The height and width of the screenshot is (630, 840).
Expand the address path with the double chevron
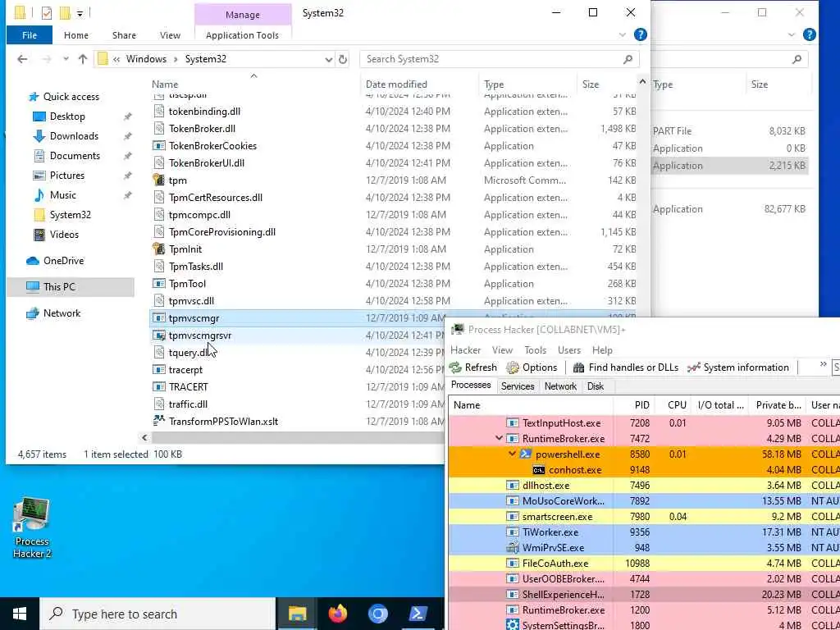click(116, 59)
